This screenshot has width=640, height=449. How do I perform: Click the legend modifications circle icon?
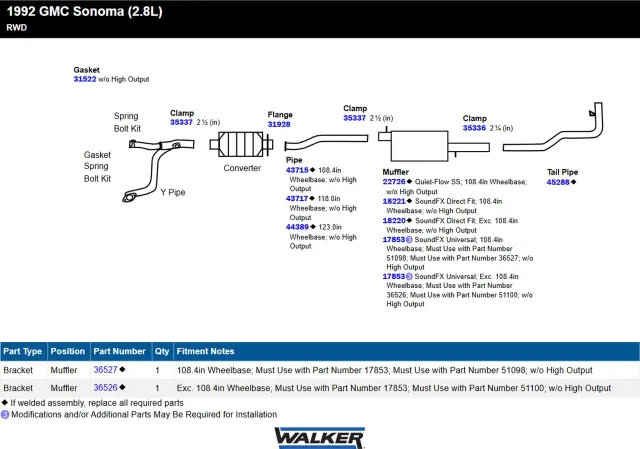pyautogui.click(x=5, y=415)
